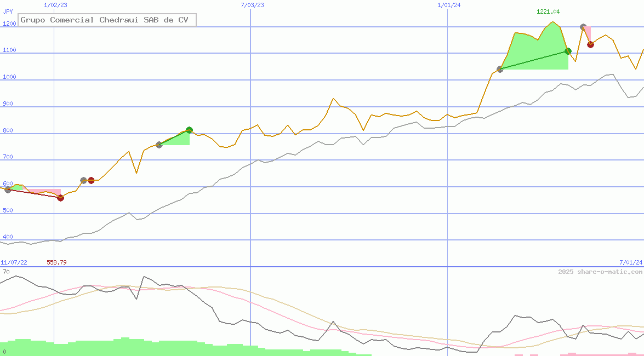Select the green marker ending the large green trade
This screenshot has height=356, width=644.
coord(568,51)
